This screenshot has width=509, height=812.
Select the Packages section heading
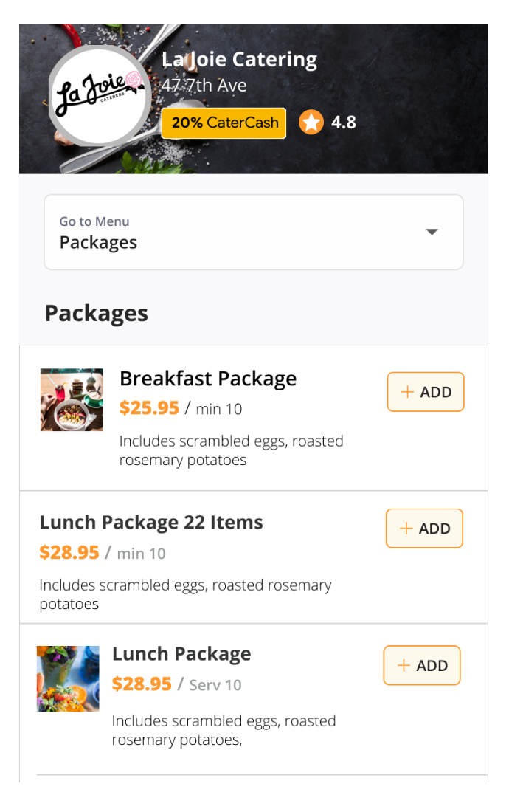coord(96,313)
